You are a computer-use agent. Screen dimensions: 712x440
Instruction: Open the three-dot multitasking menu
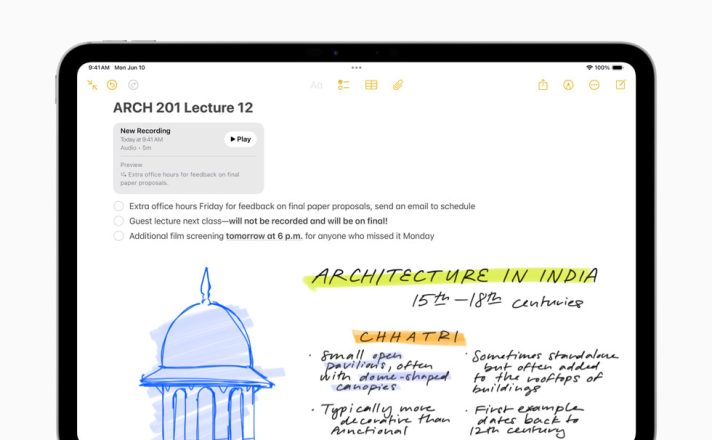tap(356, 68)
